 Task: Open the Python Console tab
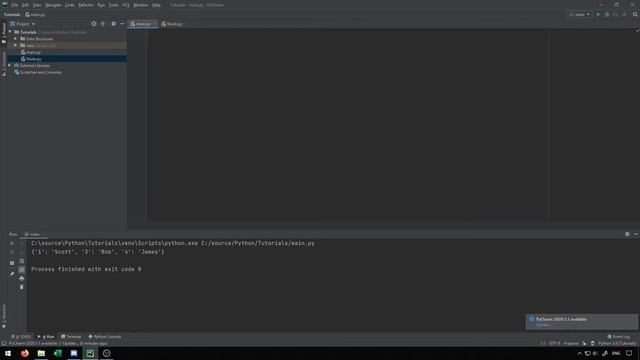[x=105, y=337]
